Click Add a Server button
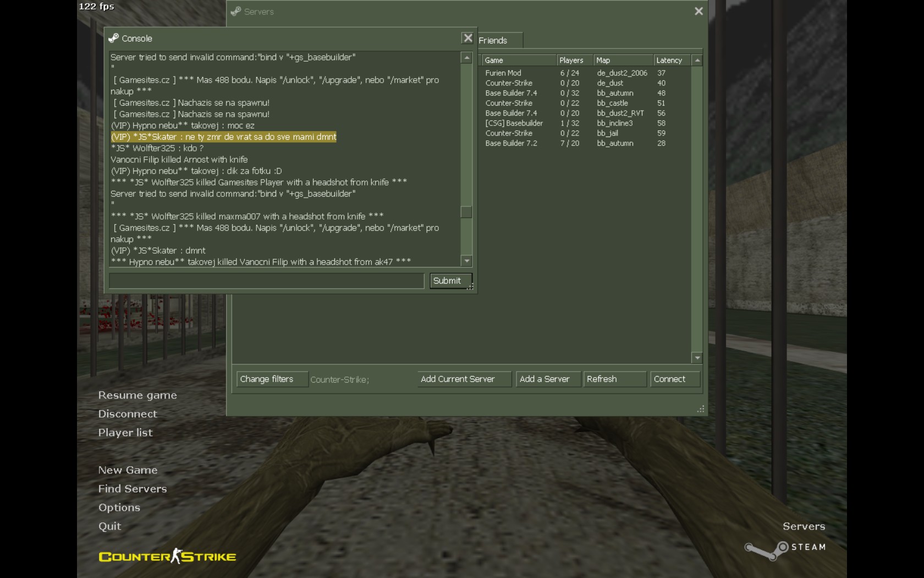 [548, 379]
